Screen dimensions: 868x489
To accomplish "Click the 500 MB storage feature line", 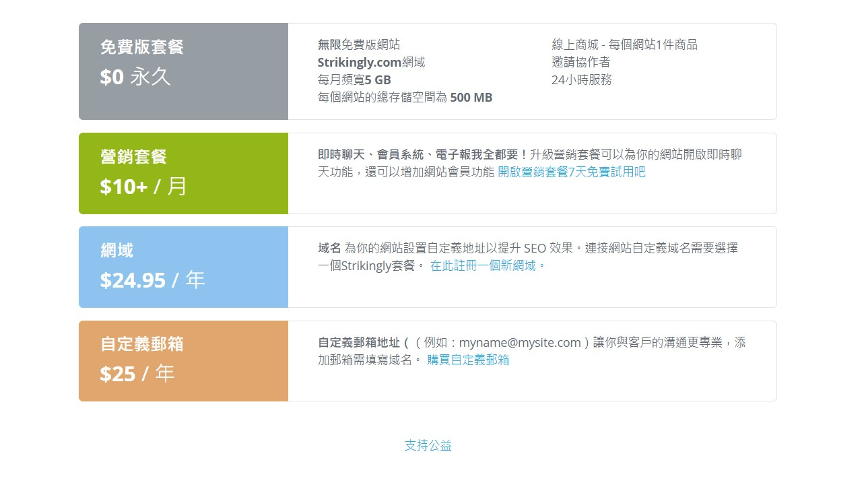I will 405,97.
